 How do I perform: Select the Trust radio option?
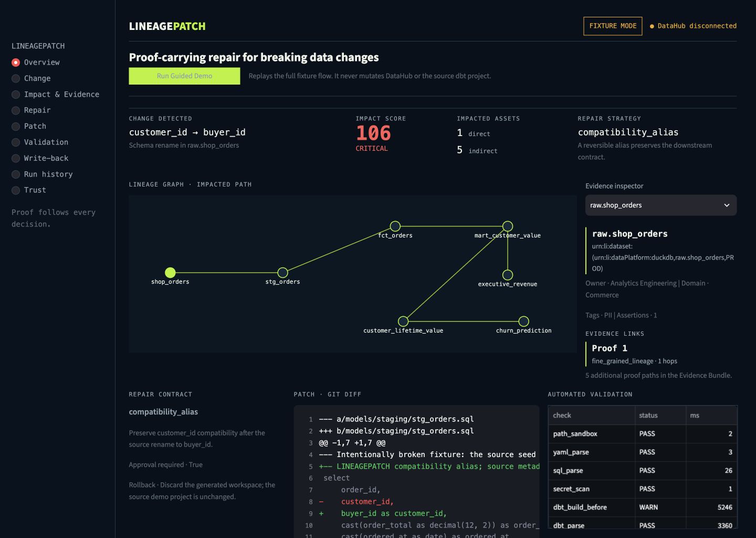tap(29, 190)
